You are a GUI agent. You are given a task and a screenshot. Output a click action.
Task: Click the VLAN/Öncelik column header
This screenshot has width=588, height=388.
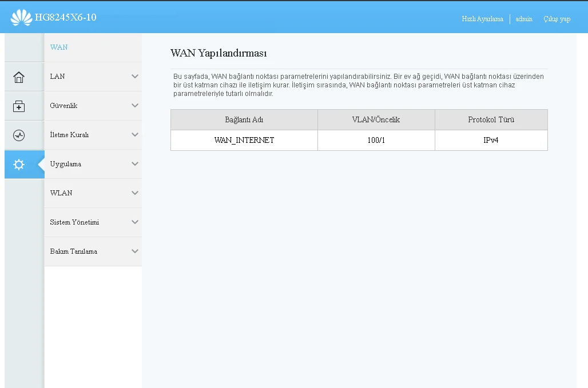click(376, 119)
